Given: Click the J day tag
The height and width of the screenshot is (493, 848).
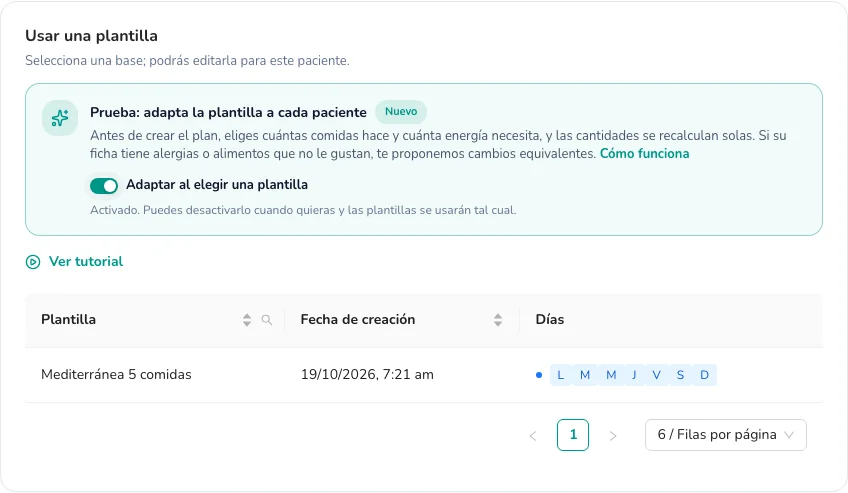Looking at the screenshot, I should coord(634,375).
